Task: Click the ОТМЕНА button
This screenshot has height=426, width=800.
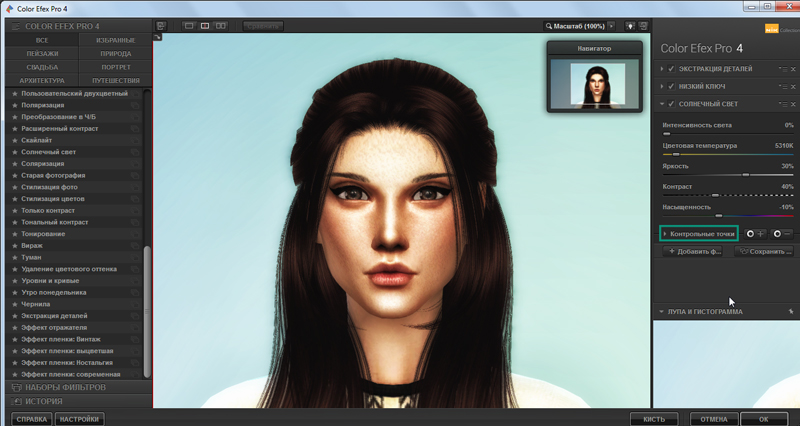Action: (714, 419)
